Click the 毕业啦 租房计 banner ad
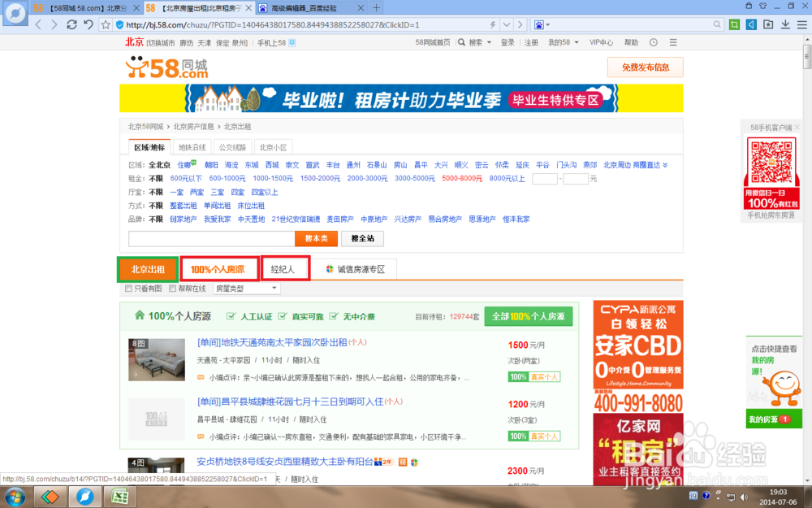Viewport: 812px width, 508px height. pos(401,98)
